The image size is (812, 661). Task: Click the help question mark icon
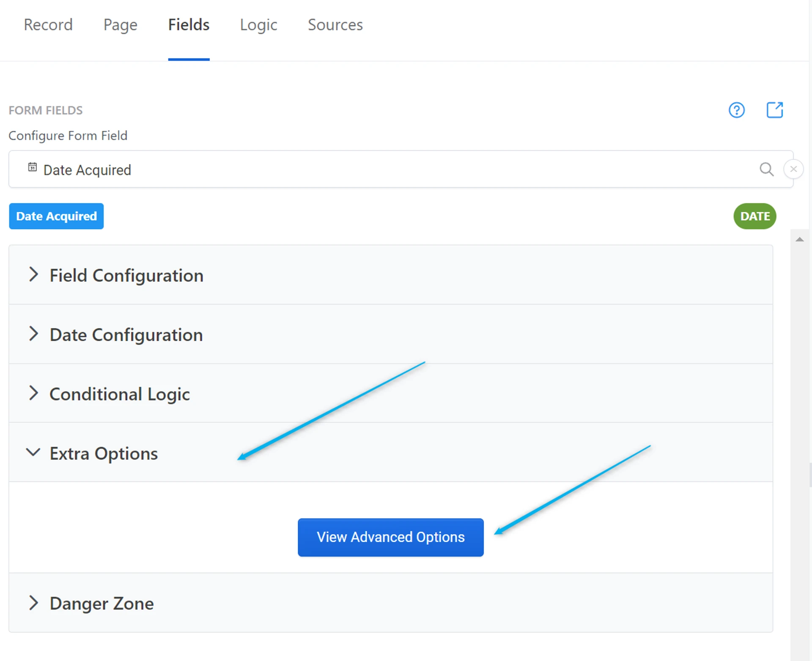coord(736,110)
